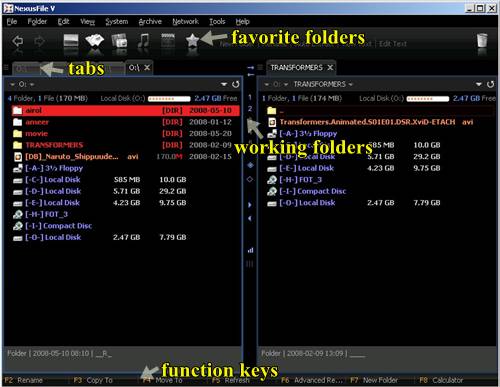
Task: Open the left pane history dropdown arrow
Action: coord(224,84)
